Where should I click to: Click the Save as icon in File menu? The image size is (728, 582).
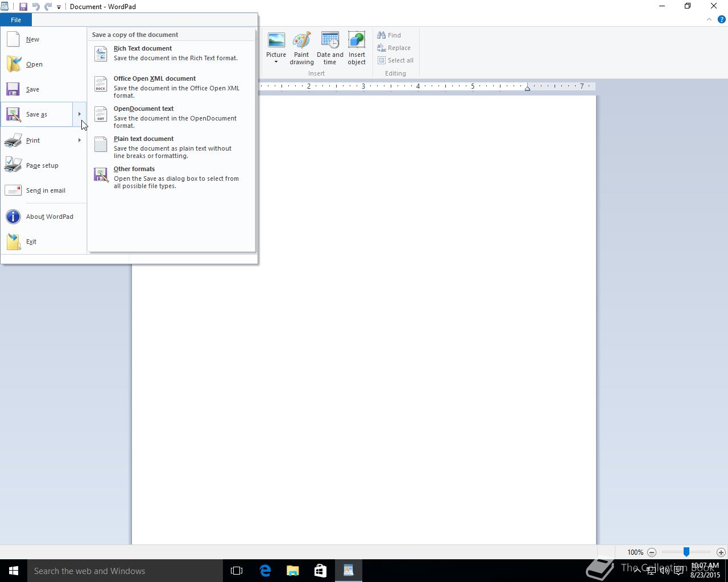pyautogui.click(x=13, y=114)
